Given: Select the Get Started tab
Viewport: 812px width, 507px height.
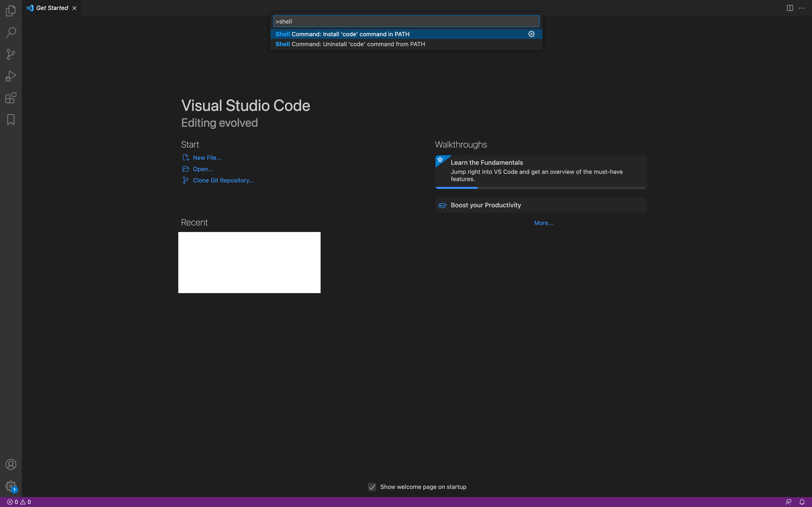Looking at the screenshot, I should [52, 8].
